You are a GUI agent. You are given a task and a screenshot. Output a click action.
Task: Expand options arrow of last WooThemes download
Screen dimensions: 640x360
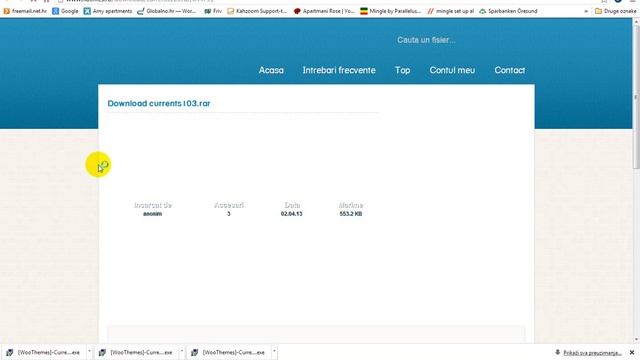click(x=274, y=351)
